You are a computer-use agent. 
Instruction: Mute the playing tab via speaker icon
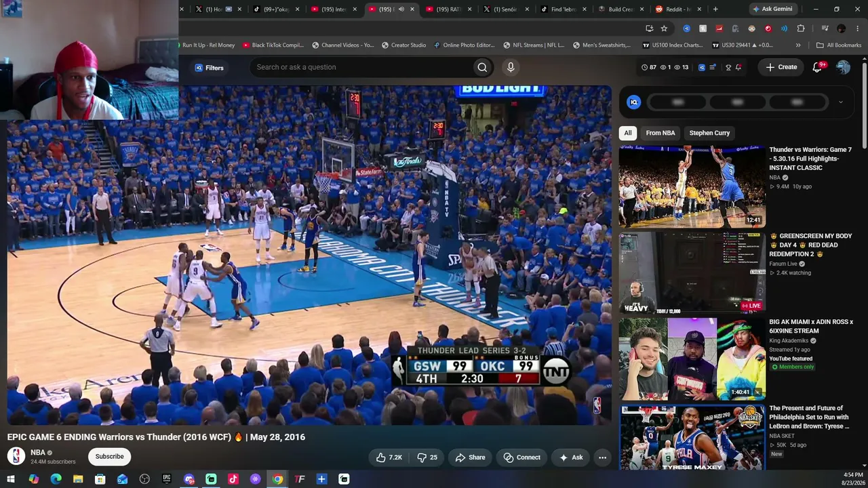pyautogui.click(x=401, y=9)
